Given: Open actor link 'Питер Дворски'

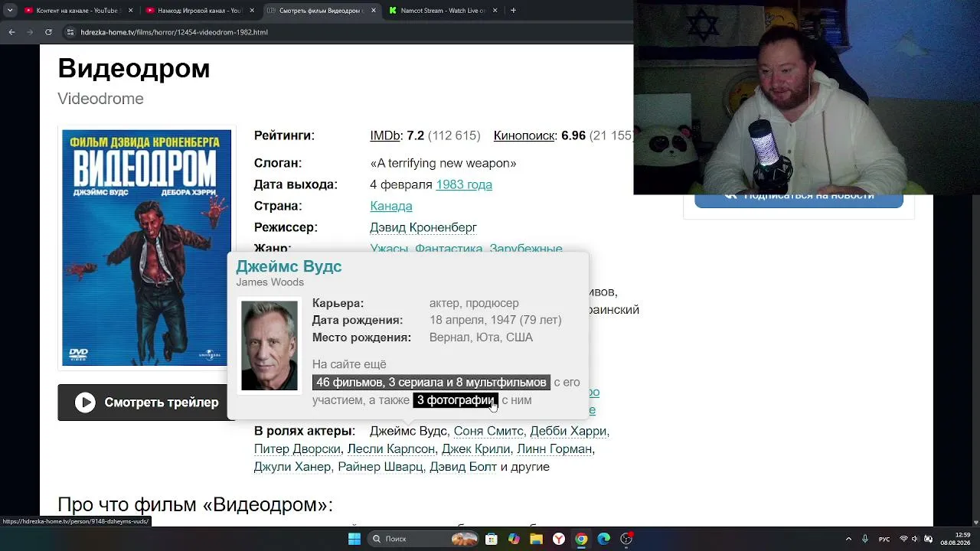Looking at the screenshot, I should [297, 449].
